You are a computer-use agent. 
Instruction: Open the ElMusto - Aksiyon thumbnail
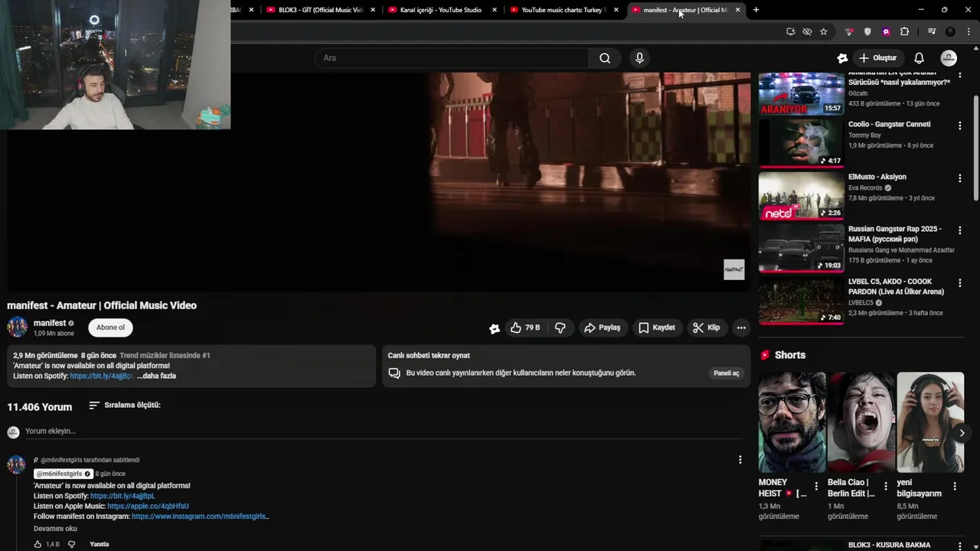pos(801,195)
